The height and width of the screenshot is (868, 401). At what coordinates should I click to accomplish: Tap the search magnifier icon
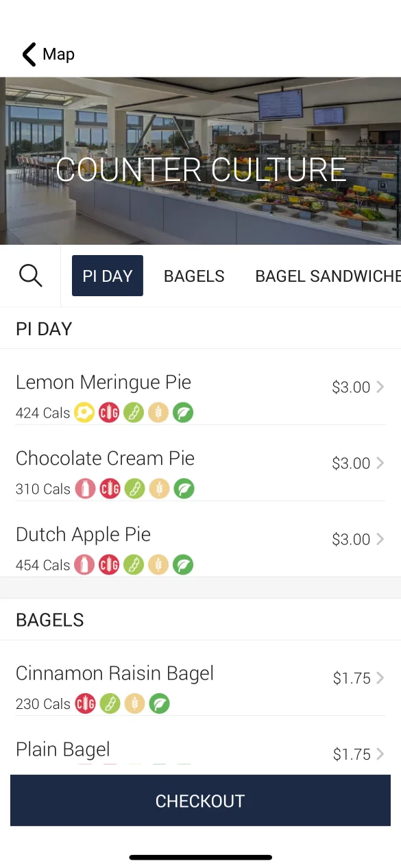coord(30,276)
